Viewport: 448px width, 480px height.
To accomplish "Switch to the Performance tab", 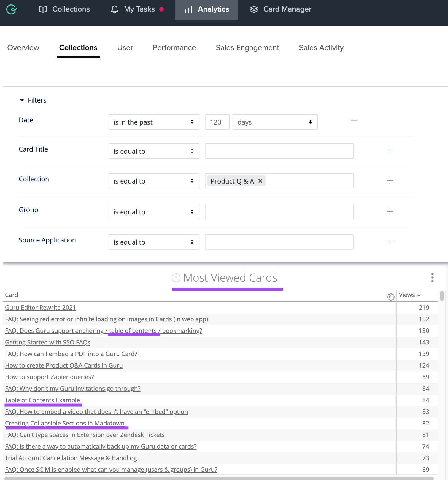I will [x=174, y=48].
